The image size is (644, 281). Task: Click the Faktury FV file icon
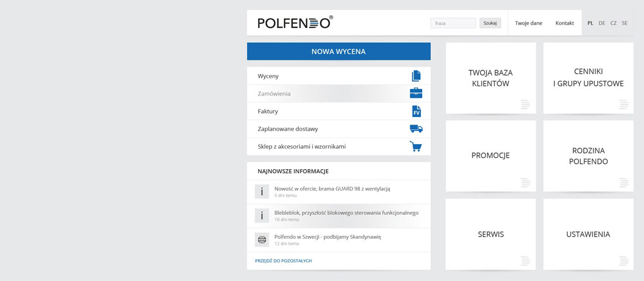(416, 111)
